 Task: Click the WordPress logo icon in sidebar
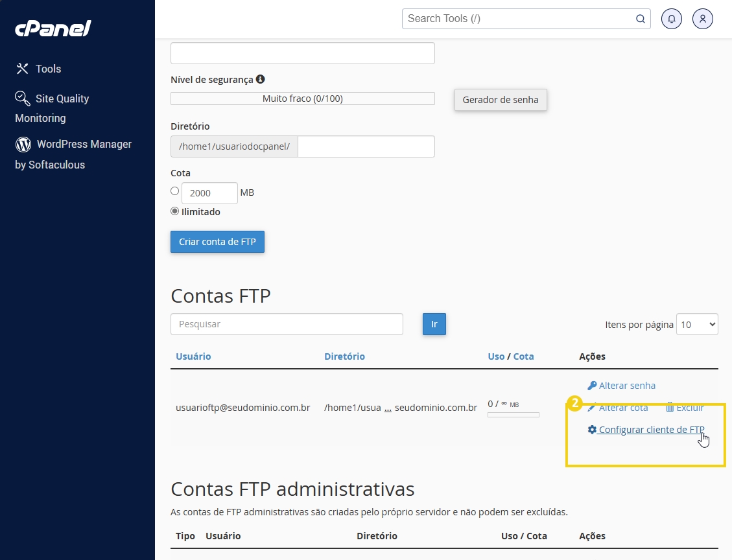point(23,144)
